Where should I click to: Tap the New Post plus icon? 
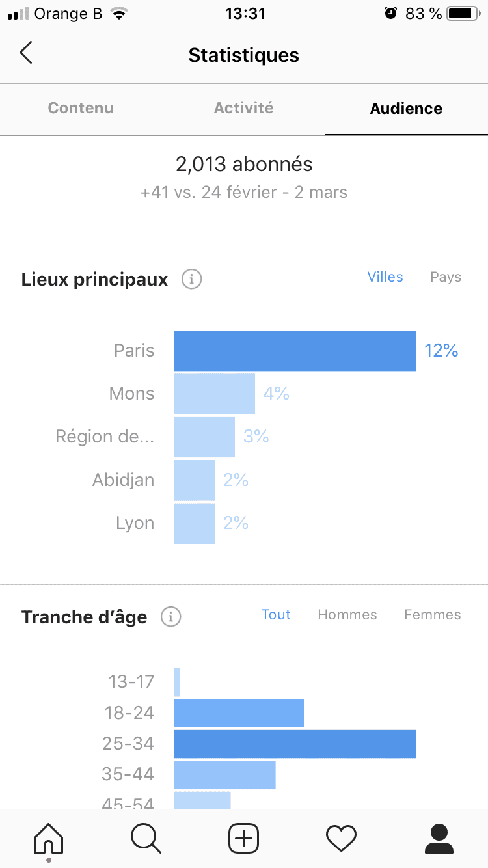244,838
